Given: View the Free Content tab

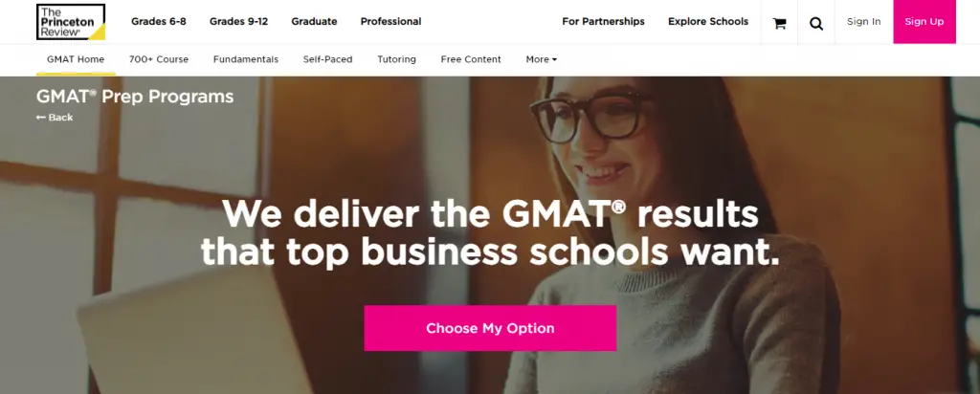Looking at the screenshot, I should coord(471,59).
